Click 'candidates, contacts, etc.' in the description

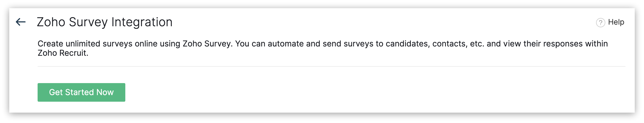(x=435, y=44)
